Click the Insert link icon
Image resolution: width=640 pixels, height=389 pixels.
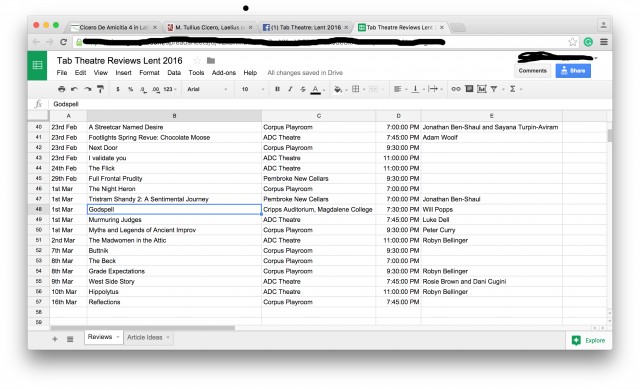[456, 89]
